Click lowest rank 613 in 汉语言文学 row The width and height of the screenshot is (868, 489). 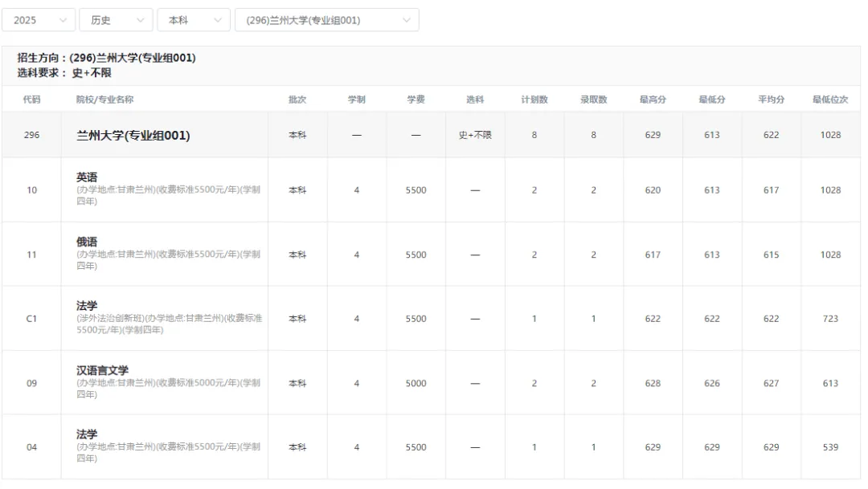pyautogui.click(x=830, y=383)
